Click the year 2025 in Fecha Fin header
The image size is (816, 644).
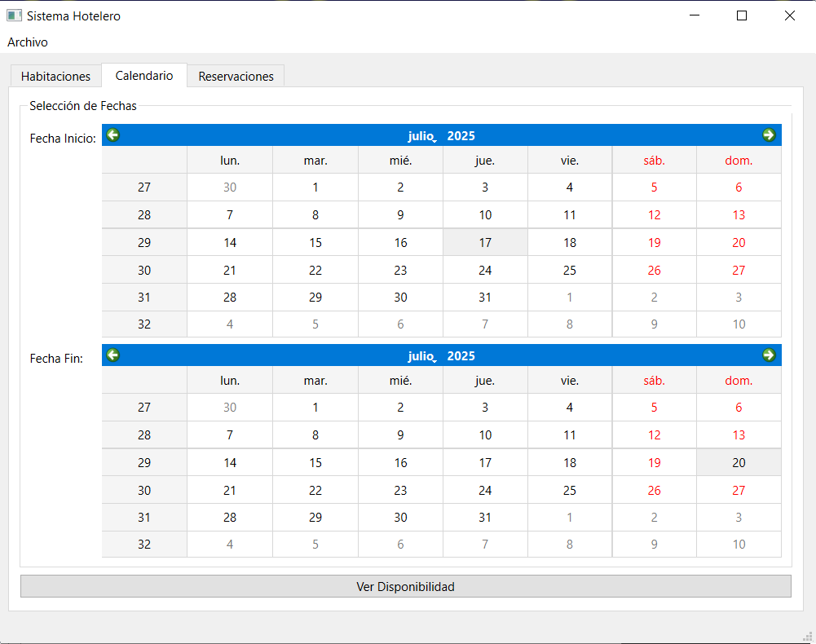(461, 356)
